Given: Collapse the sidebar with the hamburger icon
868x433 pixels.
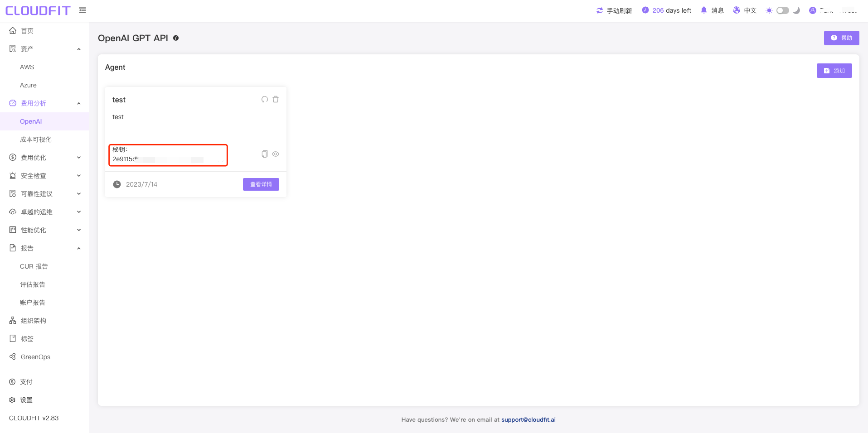Looking at the screenshot, I should coord(82,10).
